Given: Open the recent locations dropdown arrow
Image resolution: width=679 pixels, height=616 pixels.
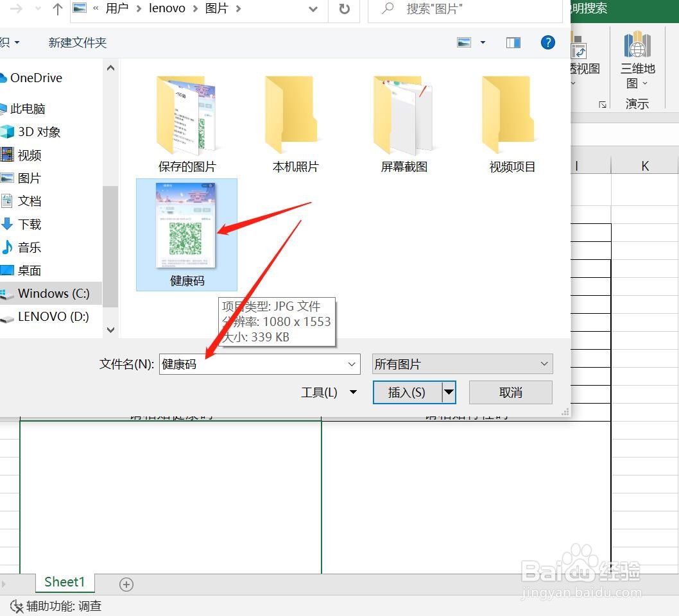Looking at the screenshot, I should (38, 8).
